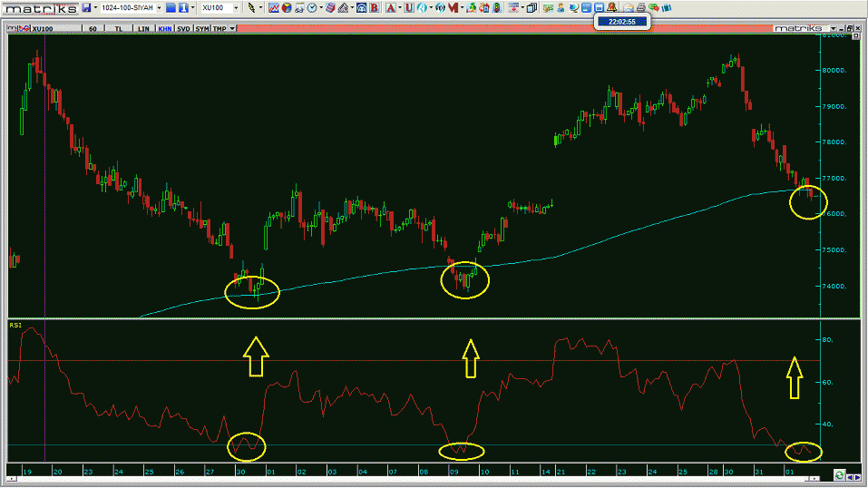Click the printer icon in toolbar
868x488 pixels.
pyautogui.click(x=640, y=7)
